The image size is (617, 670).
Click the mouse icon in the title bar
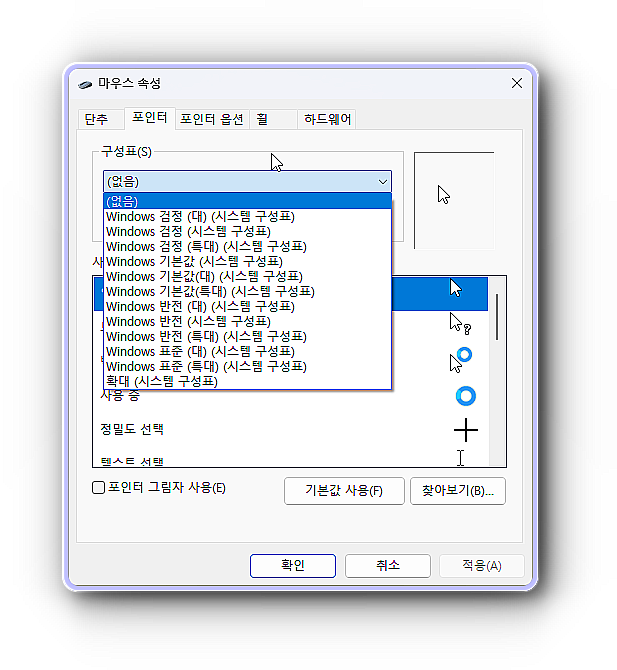[85, 84]
